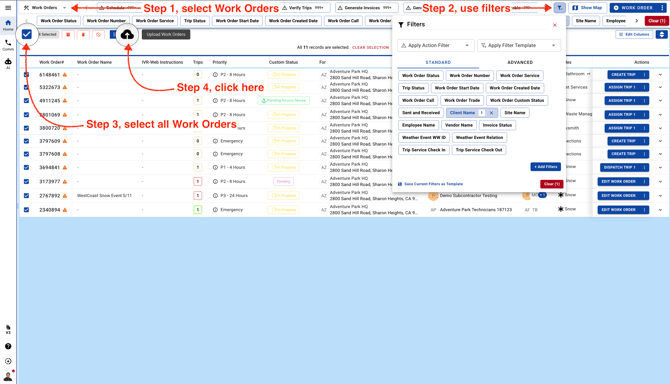Open the Comm phone icon in sidebar

pos(8,45)
